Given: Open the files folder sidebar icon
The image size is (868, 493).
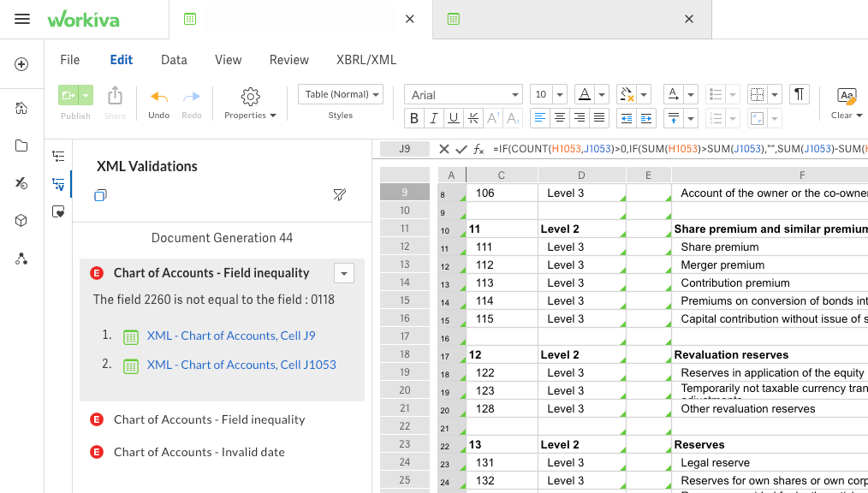Looking at the screenshot, I should coord(21,146).
